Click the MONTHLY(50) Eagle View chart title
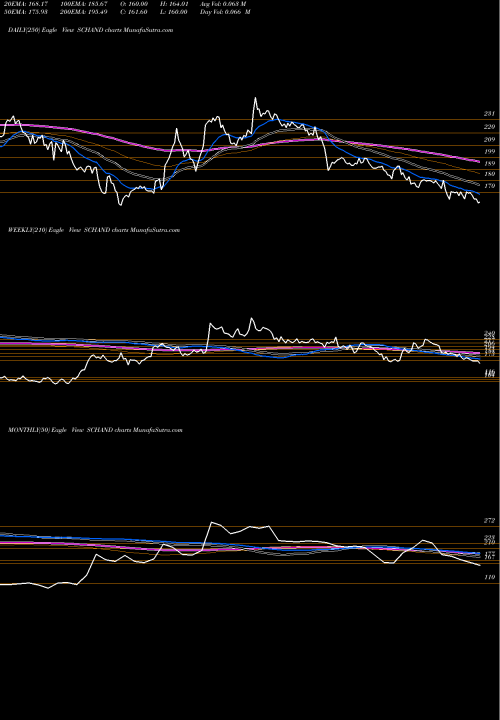This screenshot has height=720, width=500. coord(95,430)
